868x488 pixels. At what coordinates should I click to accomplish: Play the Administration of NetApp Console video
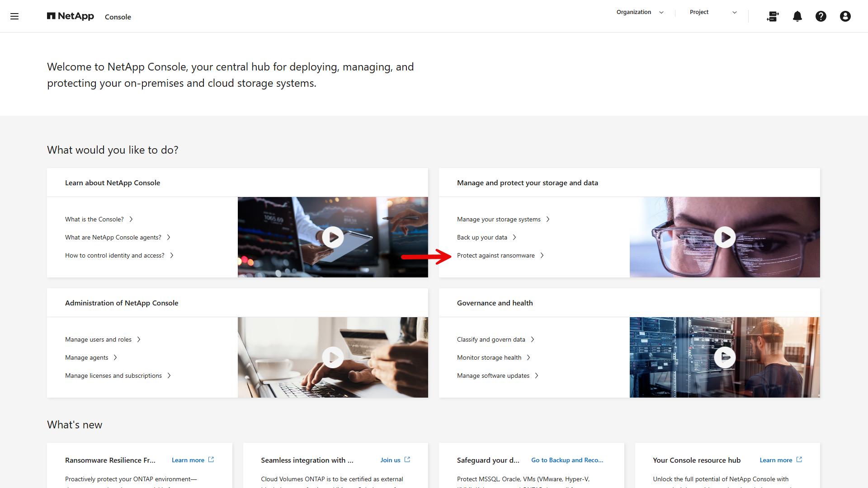333,357
